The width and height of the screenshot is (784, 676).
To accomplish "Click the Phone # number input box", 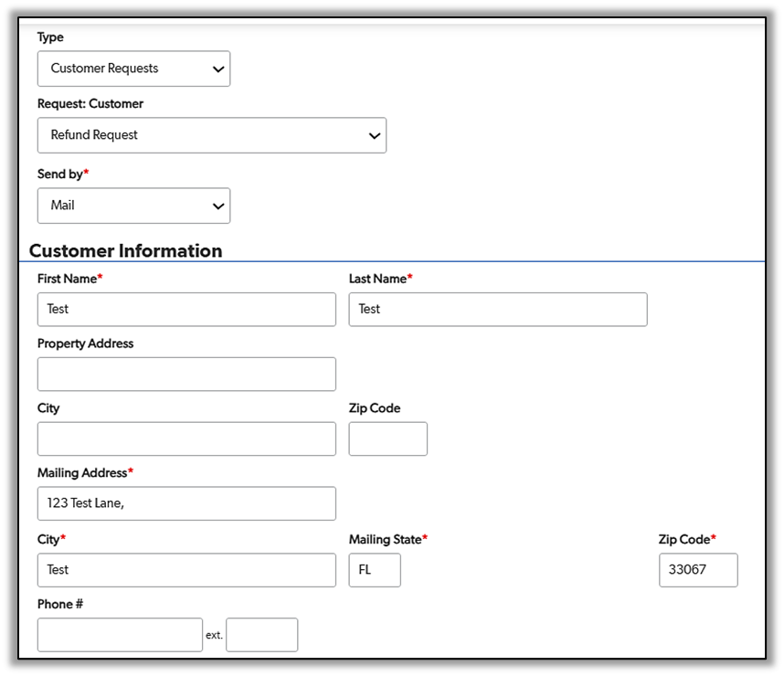I will pyautogui.click(x=120, y=635).
